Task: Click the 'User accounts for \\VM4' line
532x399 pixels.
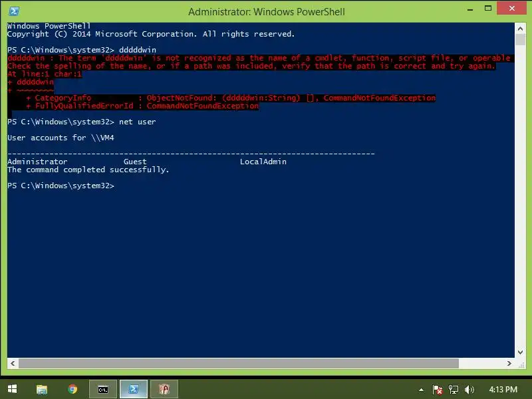Action: point(61,138)
